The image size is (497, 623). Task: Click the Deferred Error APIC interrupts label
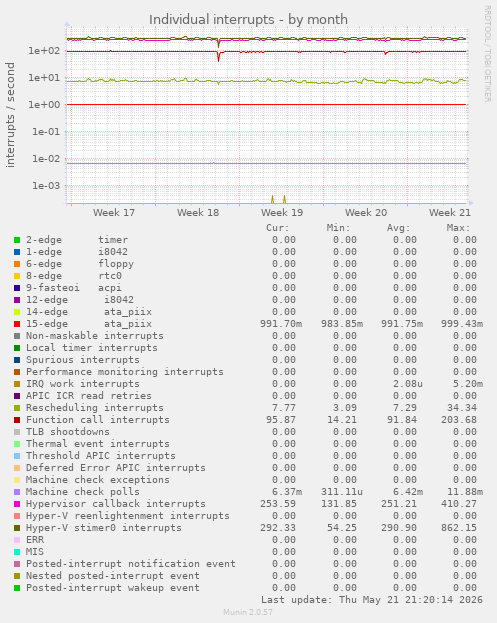(x=116, y=468)
